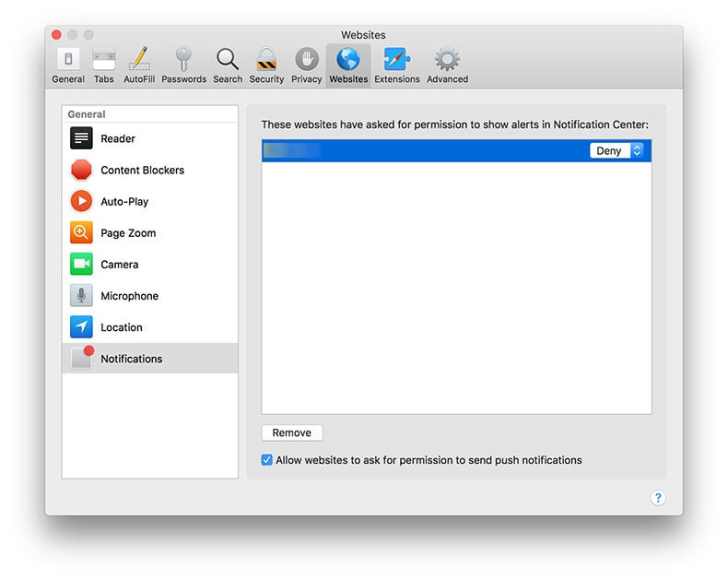Toggle allow websites push notification checkbox

[x=266, y=460]
